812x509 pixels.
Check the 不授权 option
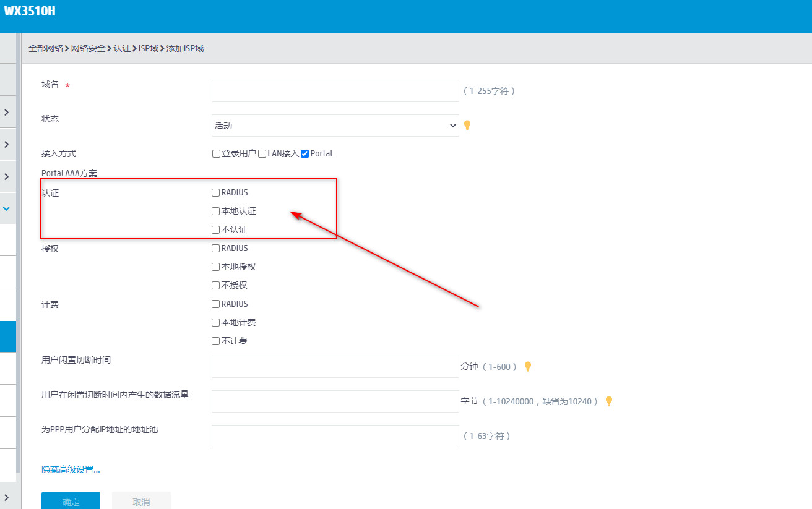click(215, 285)
